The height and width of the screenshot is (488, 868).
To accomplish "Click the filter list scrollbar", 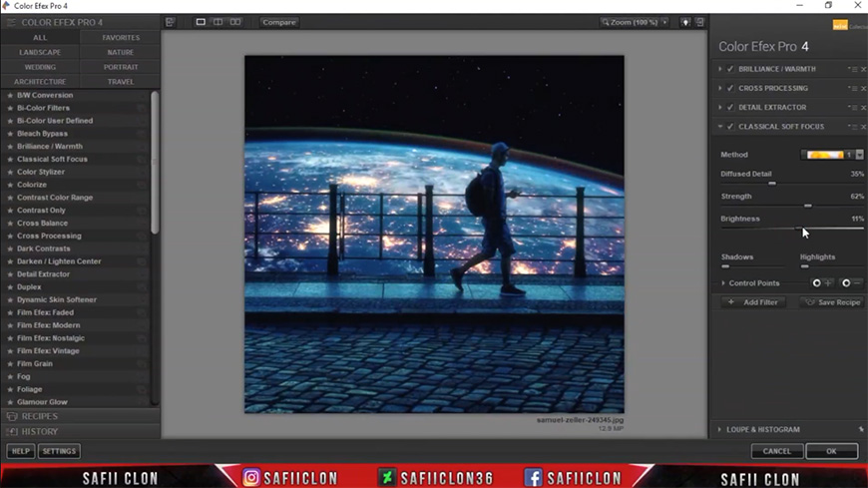I will 155,164.
